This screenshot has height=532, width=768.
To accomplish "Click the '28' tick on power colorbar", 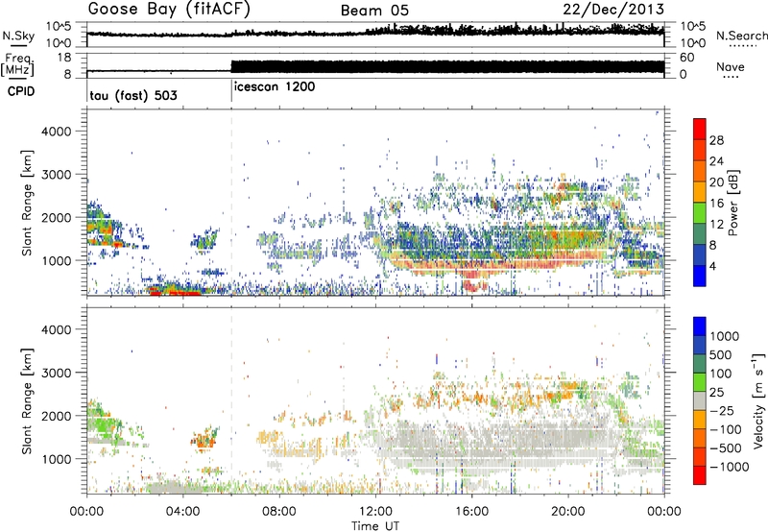I will point(716,140).
